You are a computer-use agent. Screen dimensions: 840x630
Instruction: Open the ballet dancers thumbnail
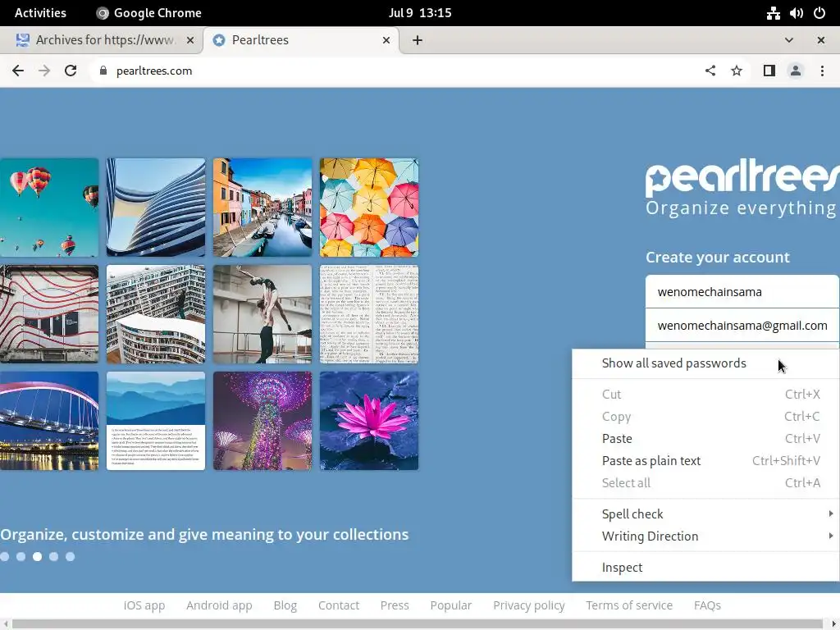tap(262, 314)
